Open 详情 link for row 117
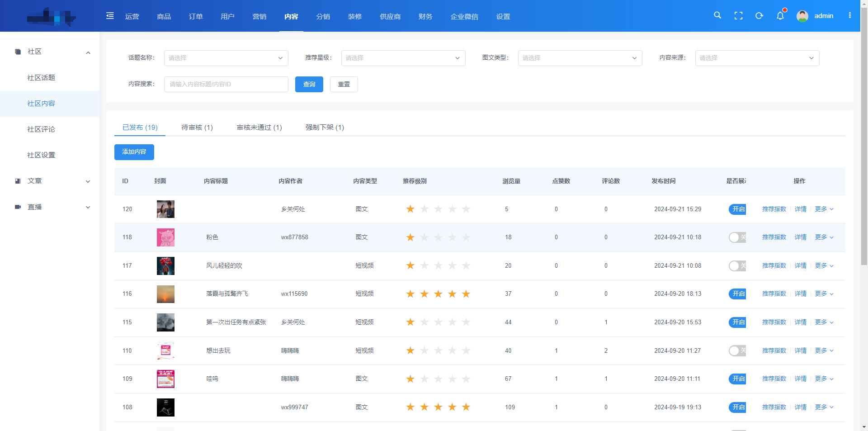 pos(801,265)
